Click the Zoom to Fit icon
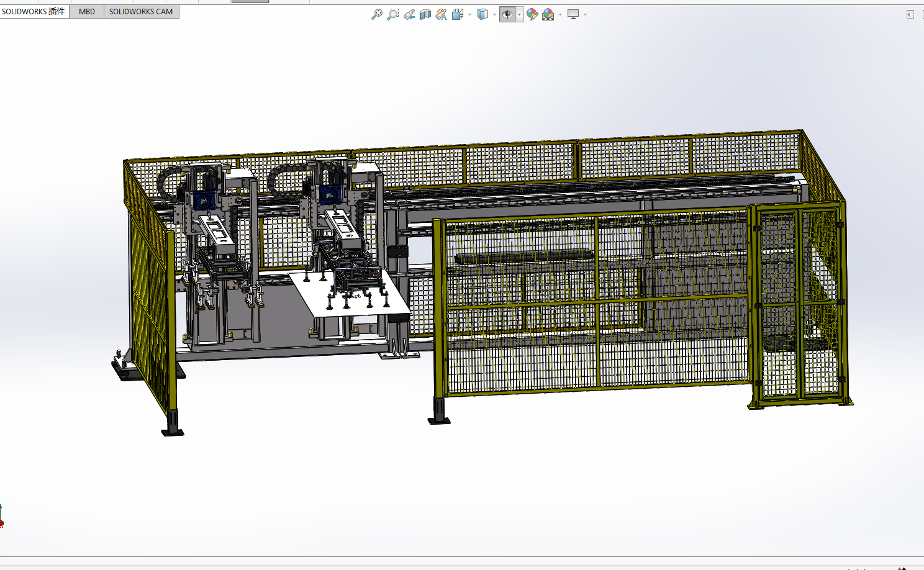This screenshot has width=924, height=570. point(376,14)
